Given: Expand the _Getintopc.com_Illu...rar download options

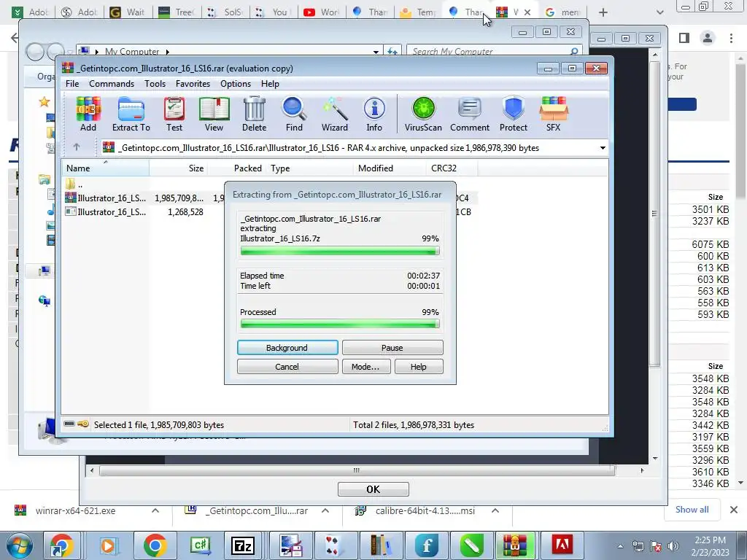Looking at the screenshot, I should (325, 510).
